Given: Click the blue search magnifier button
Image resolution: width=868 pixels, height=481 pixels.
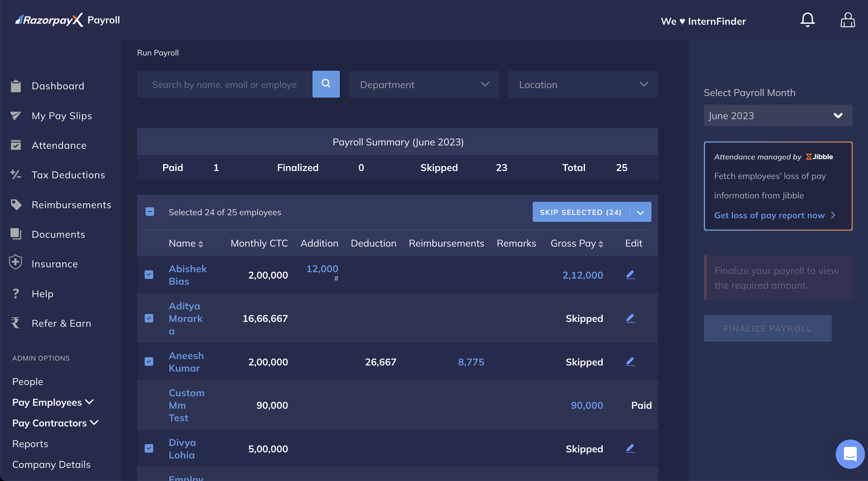Looking at the screenshot, I should (x=326, y=84).
